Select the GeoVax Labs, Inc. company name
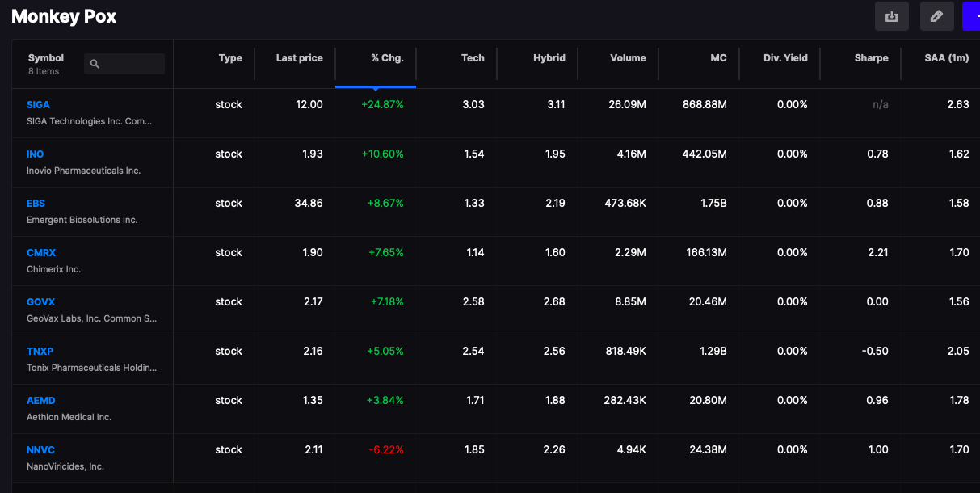Viewport: 980px width, 493px height. click(91, 318)
